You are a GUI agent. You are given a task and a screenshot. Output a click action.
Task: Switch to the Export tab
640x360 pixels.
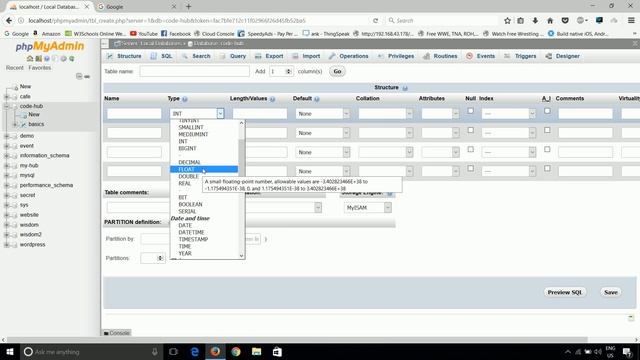(x=269, y=56)
